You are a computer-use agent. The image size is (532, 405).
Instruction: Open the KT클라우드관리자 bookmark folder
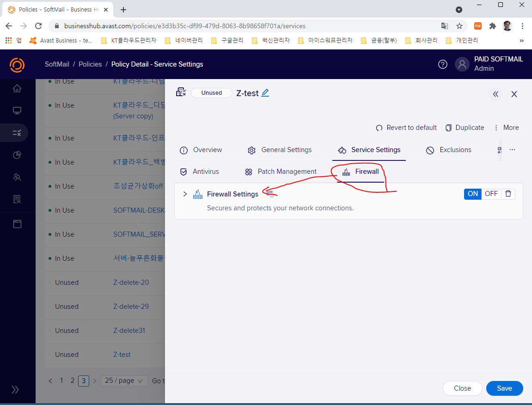pos(129,40)
